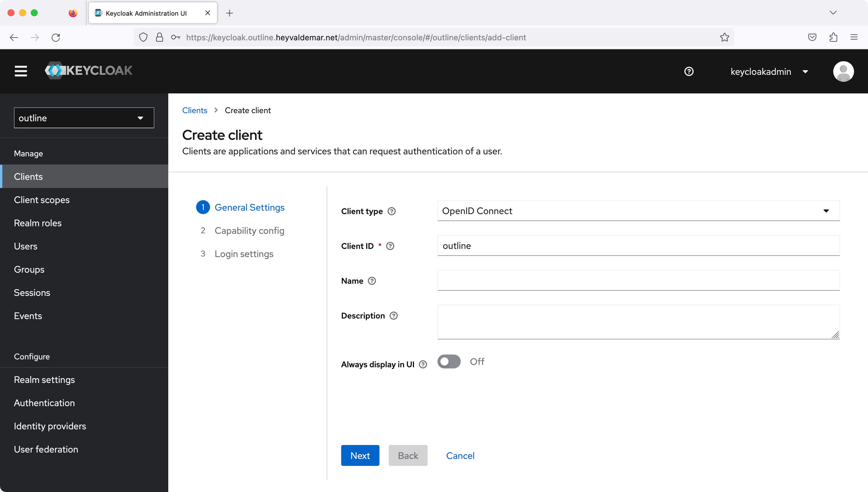The height and width of the screenshot is (492, 868).
Task: Select the Capability config step 2
Action: (249, 231)
